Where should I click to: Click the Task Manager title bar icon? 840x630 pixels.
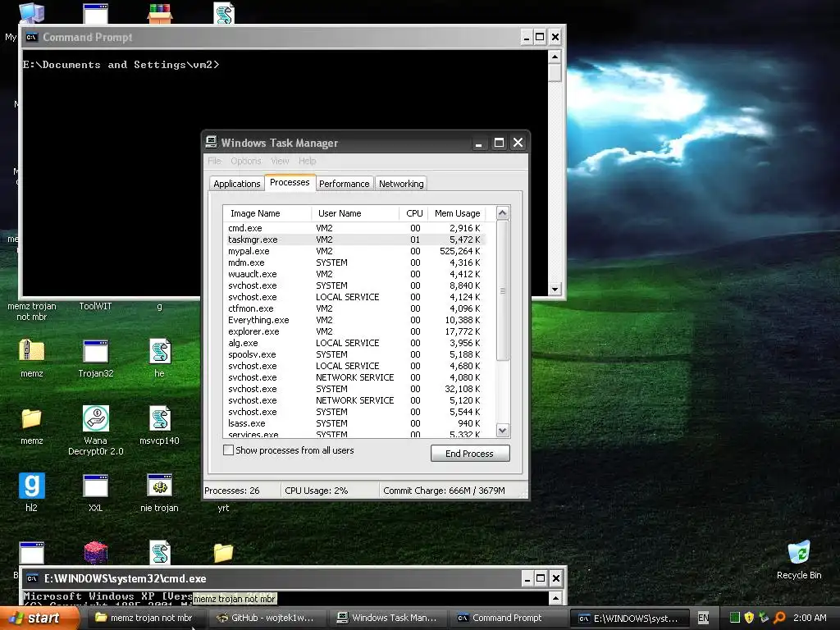click(211, 142)
